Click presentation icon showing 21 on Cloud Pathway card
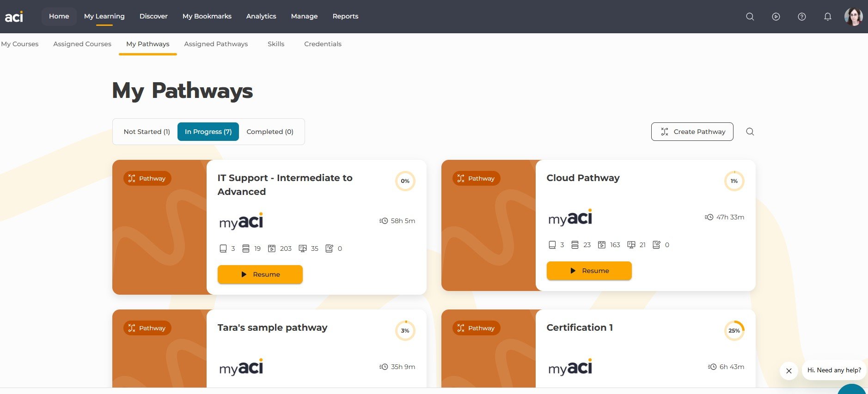868x394 pixels. 631,245
